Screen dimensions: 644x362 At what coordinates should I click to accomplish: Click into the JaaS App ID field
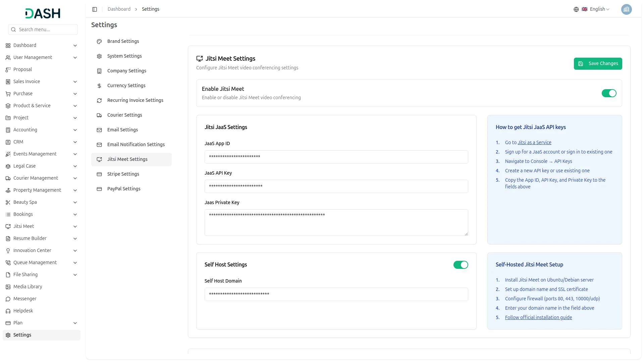tap(336, 157)
